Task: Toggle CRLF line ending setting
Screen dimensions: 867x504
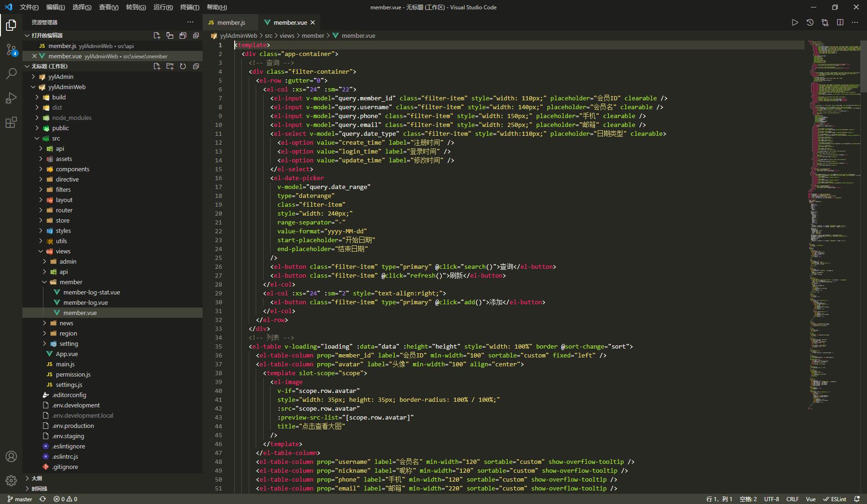Action: click(x=792, y=499)
